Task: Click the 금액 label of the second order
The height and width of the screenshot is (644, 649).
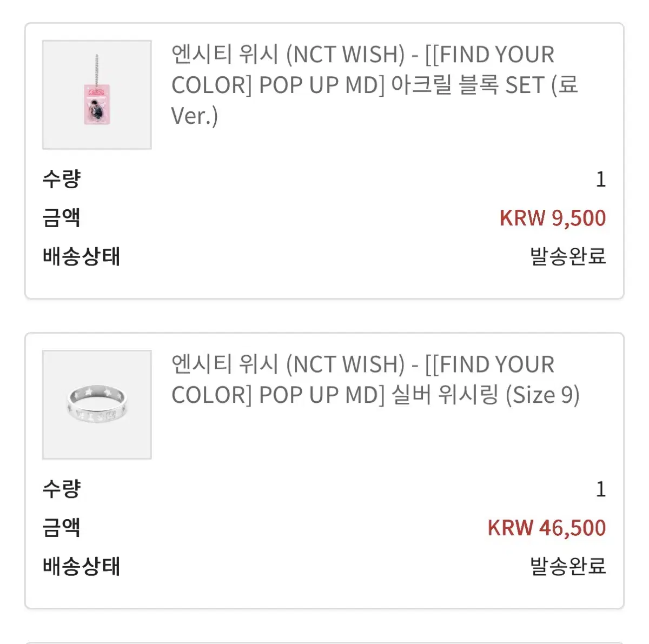Action: [61, 527]
